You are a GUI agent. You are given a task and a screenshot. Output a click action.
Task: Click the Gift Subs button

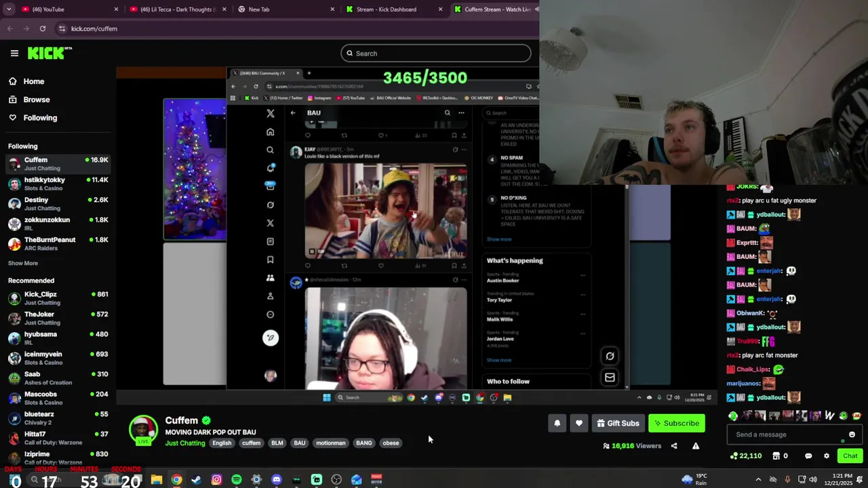pyautogui.click(x=618, y=424)
